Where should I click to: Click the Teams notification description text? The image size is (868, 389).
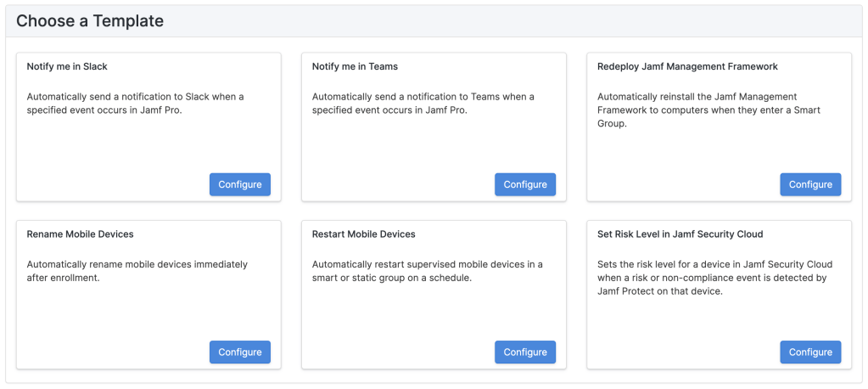(x=423, y=104)
